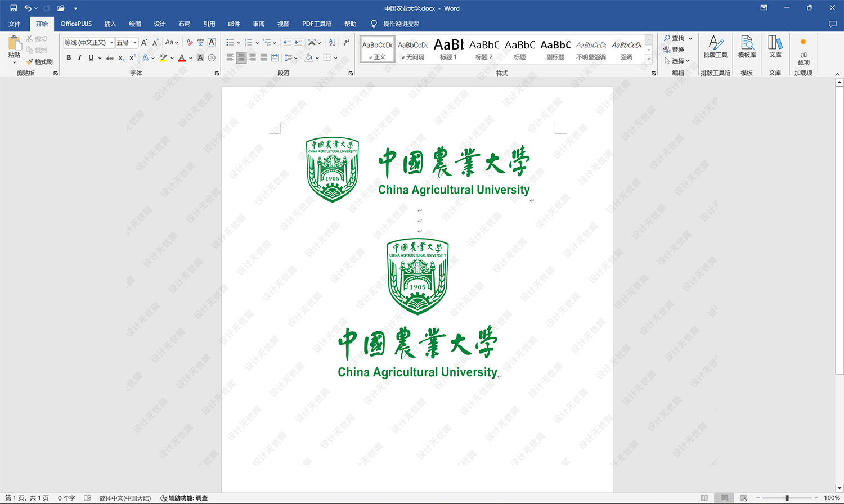The image size is (844, 504).
Task: Toggle character shading
Action: pyautogui.click(x=200, y=58)
